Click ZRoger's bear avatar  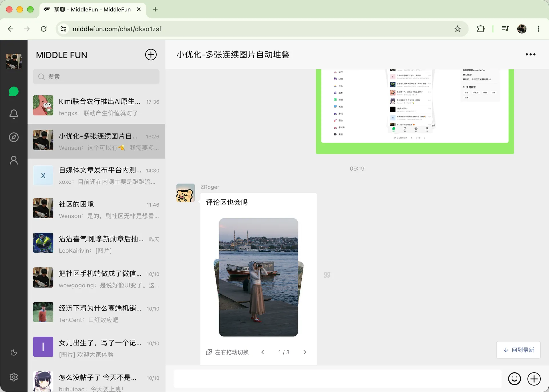coord(186,193)
